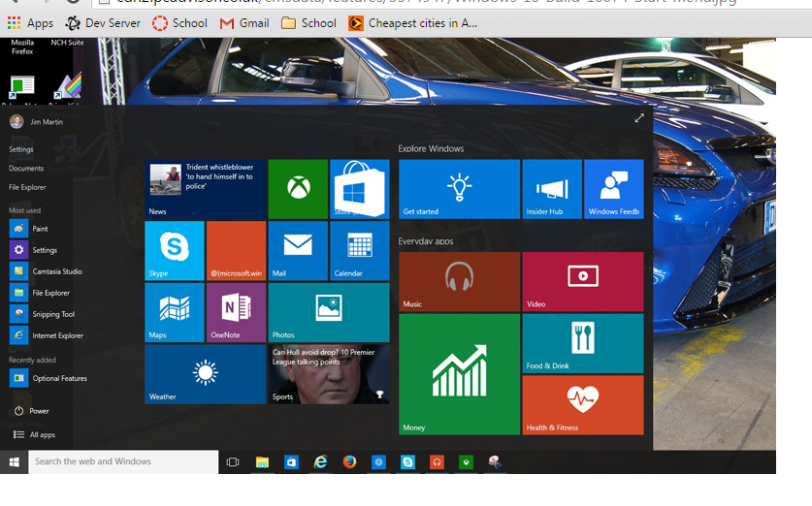Viewport: 812px width, 506px height.
Task: Launch File Explorer from Most used list
Action: 40,293
